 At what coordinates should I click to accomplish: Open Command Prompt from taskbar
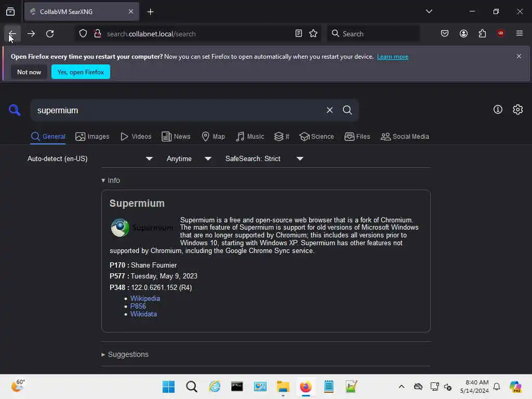click(x=237, y=387)
